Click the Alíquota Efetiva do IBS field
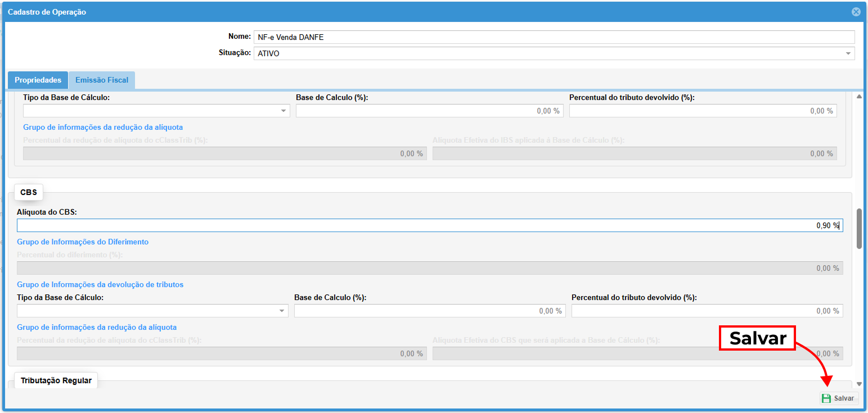868x413 pixels. [634, 153]
